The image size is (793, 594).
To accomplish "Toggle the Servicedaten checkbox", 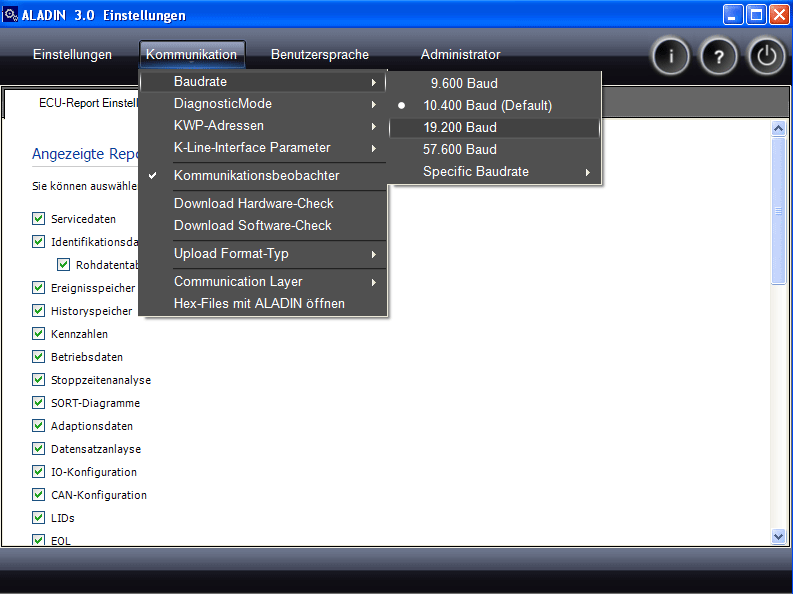I will pos(38,218).
